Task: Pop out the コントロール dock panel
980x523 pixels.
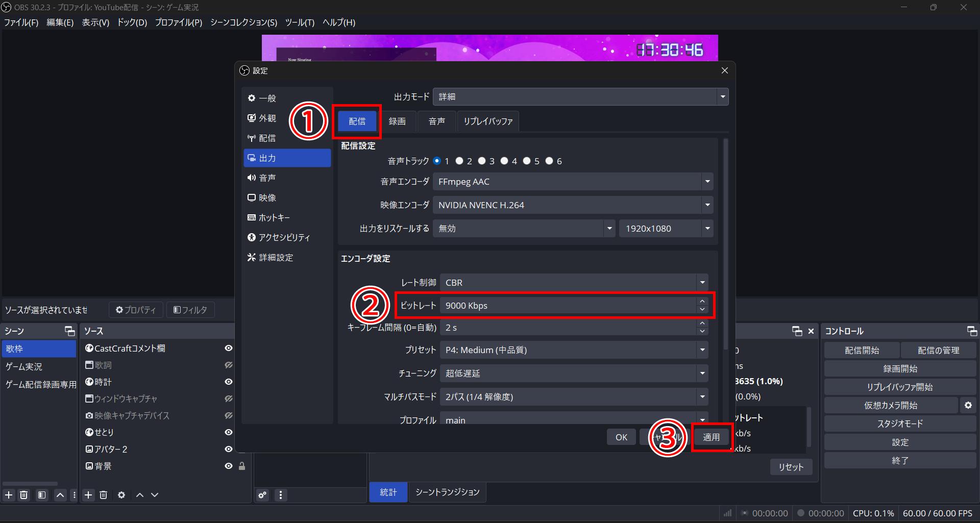Action: click(x=972, y=331)
